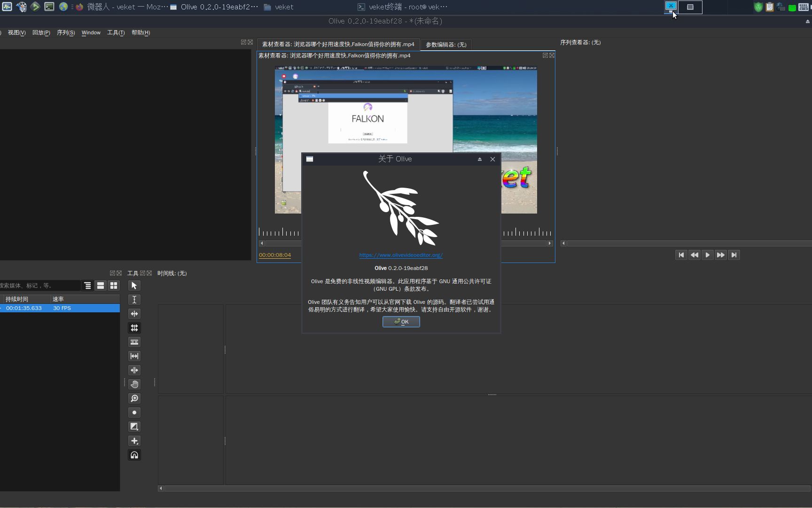Select the Transition tool
The height and width of the screenshot is (508, 812).
coord(134,427)
